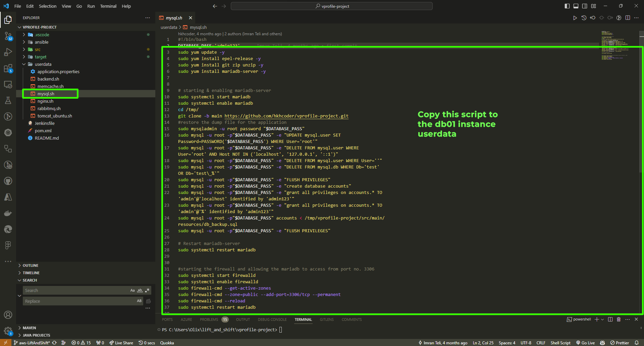Open the GitHub vprofile-project.git link
The height and width of the screenshot is (346, 644).
[x=286, y=116]
